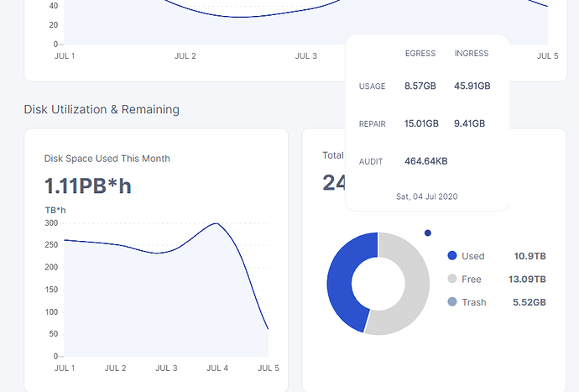Image resolution: width=579 pixels, height=392 pixels.
Task: Click the Trash legend dot
Action: [452, 302]
